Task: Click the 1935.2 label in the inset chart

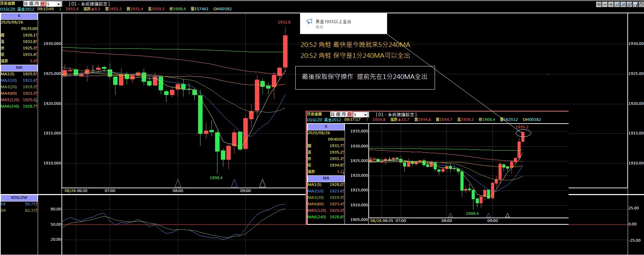Action: coord(522,127)
